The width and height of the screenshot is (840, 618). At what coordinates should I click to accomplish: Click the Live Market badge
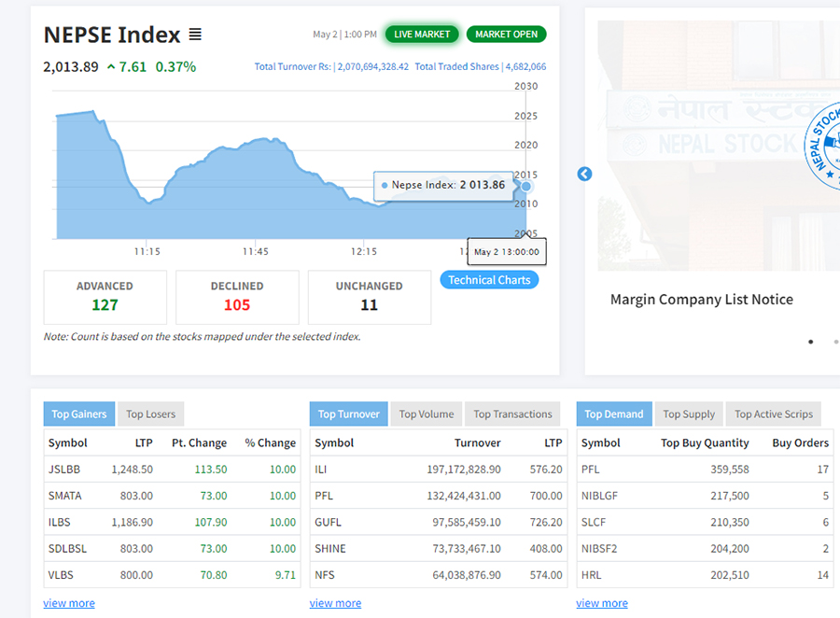coord(422,35)
